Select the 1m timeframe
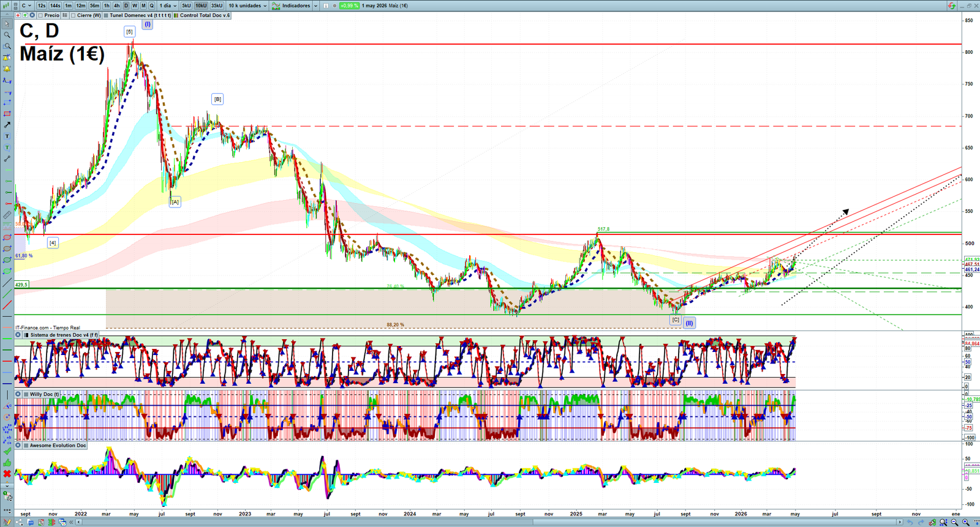The height and width of the screenshot is (527, 980). point(68,6)
